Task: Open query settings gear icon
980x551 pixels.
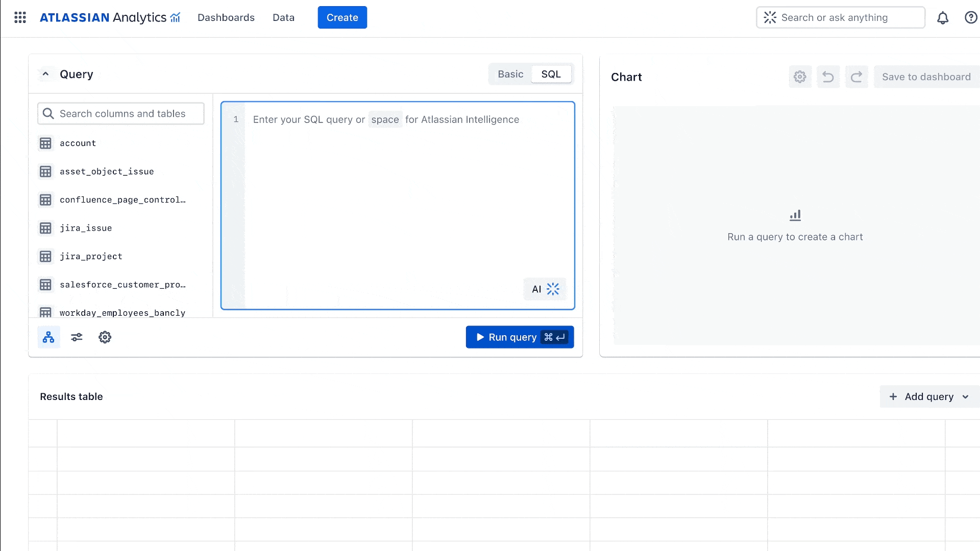Action: coord(104,337)
